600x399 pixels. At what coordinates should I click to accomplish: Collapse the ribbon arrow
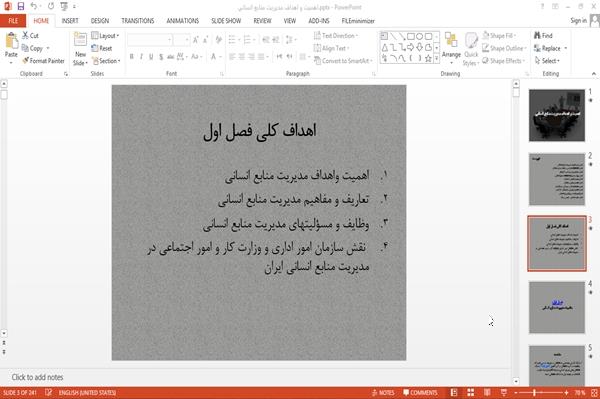coord(593,73)
